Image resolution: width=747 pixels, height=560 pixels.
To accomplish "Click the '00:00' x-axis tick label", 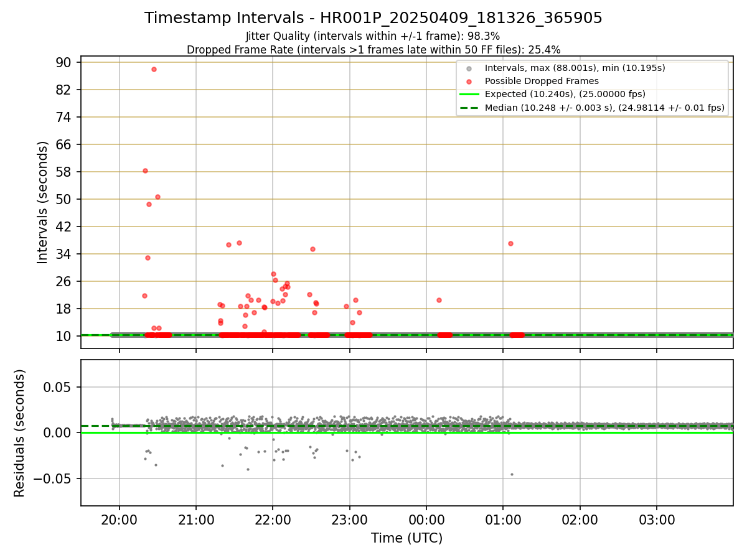I will [x=426, y=520].
